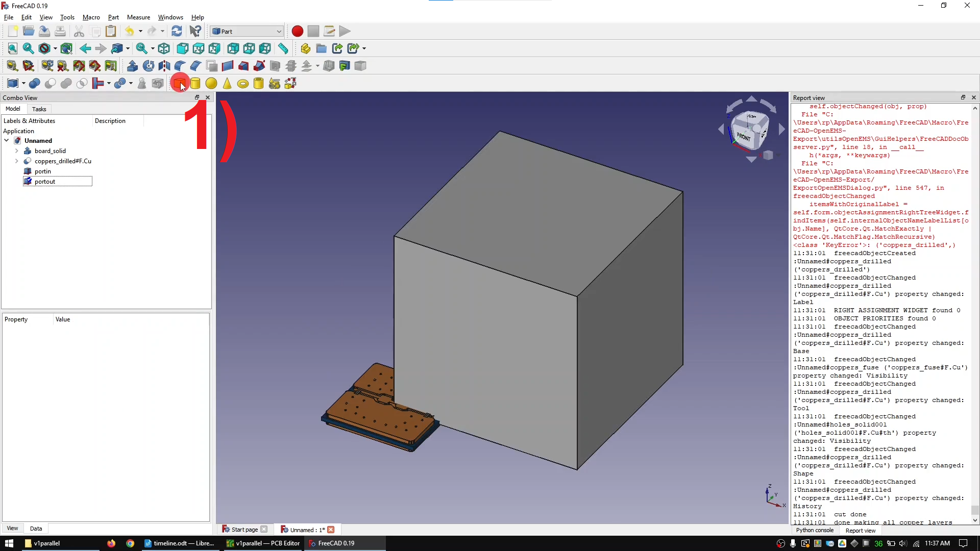Enable the board_solid checkbox
The height and width of the screenshot is (551, 980).
point(28,151)
